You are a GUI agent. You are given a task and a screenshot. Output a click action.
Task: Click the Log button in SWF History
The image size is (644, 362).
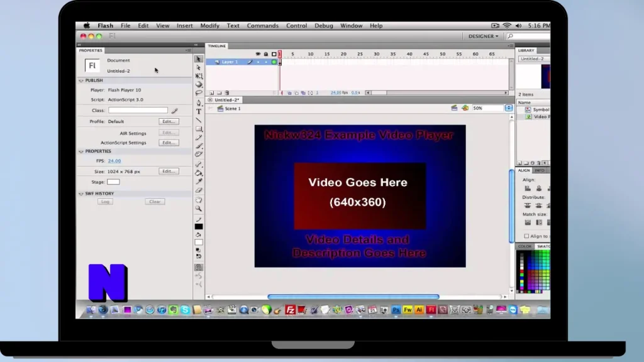105,202
